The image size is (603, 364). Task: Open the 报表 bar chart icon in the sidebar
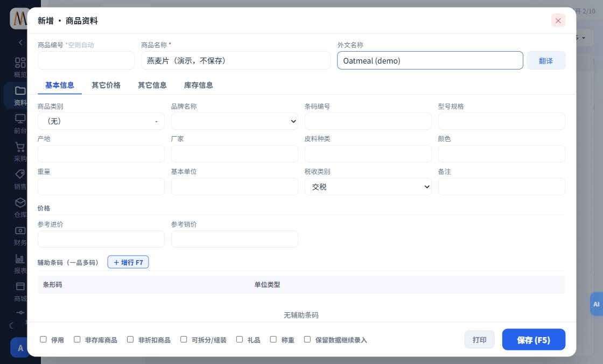[20, 258]
